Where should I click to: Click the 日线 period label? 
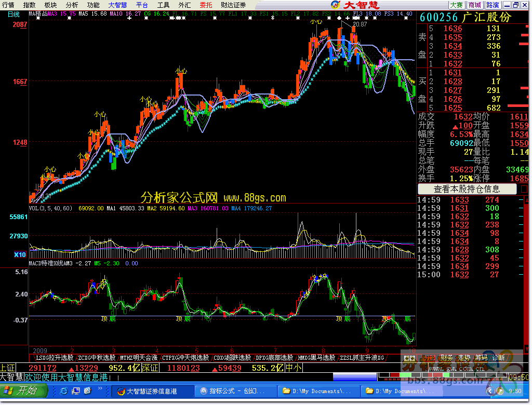14,14
